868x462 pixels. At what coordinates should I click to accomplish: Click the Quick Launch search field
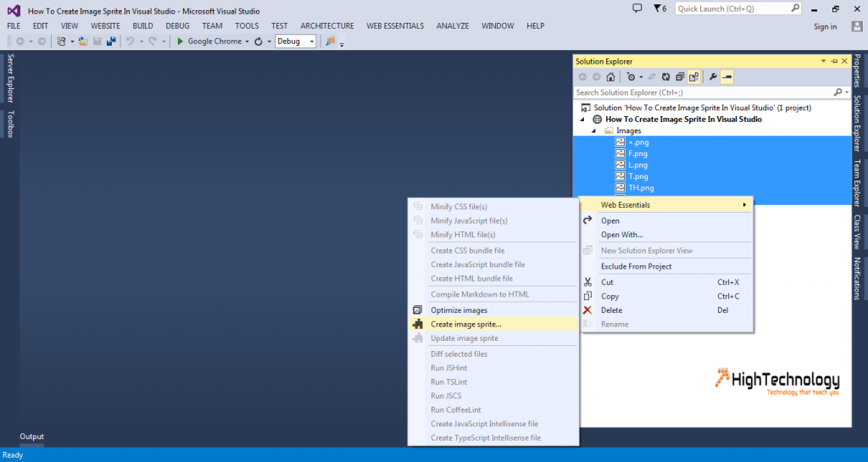click(x=737, y=8)
